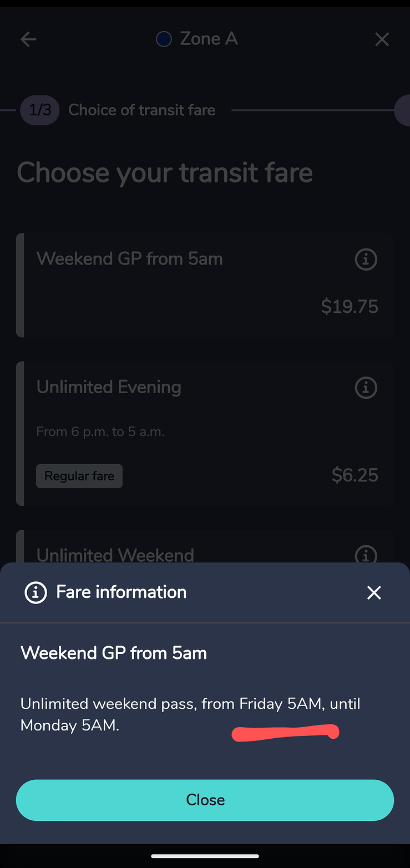The height and width of the screenshot is (868, 410).
Task: Dismiss Fare information panel with X
Action: [374, 593]
